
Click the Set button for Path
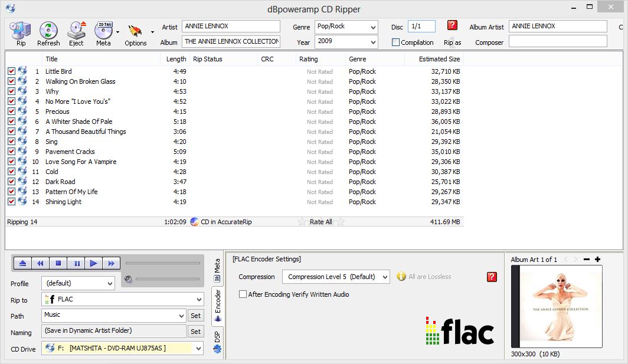(195, 316)
